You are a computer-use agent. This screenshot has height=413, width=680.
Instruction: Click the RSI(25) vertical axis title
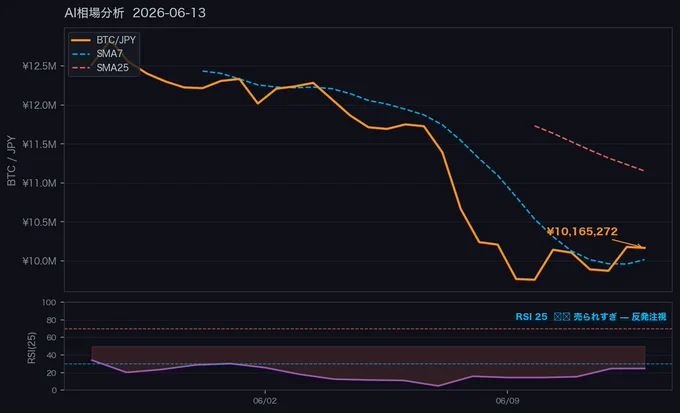coord(32,347)
